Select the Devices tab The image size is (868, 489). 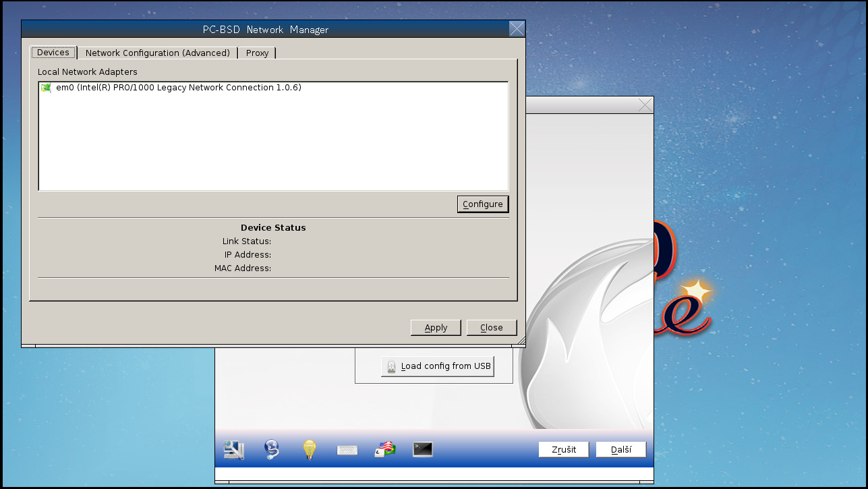pos(53,52)
